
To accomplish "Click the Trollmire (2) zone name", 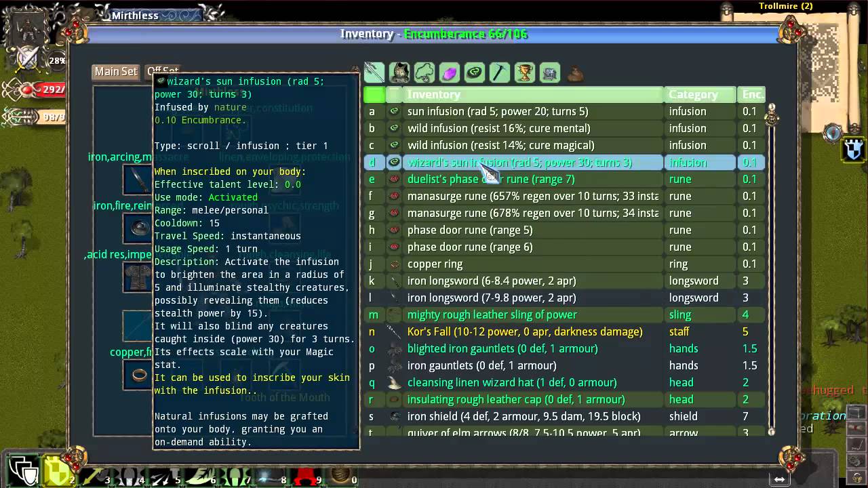I will pyautogui.click(x=785, y=6).
